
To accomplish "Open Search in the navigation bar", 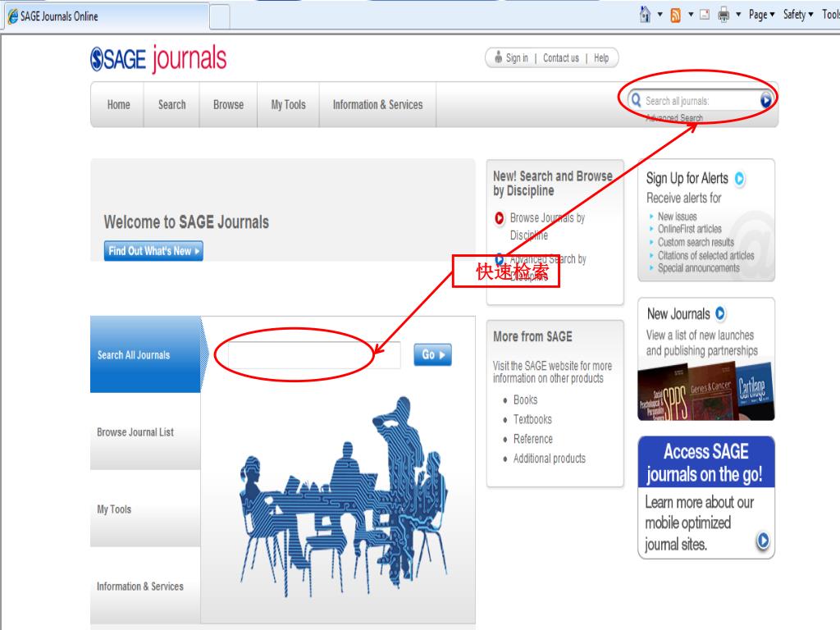I will (172, 105).
